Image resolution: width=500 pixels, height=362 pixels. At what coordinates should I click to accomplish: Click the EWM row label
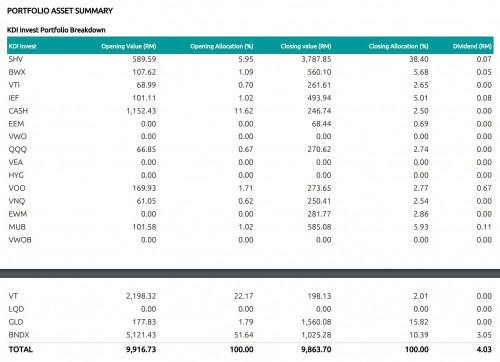click(18, 214)
